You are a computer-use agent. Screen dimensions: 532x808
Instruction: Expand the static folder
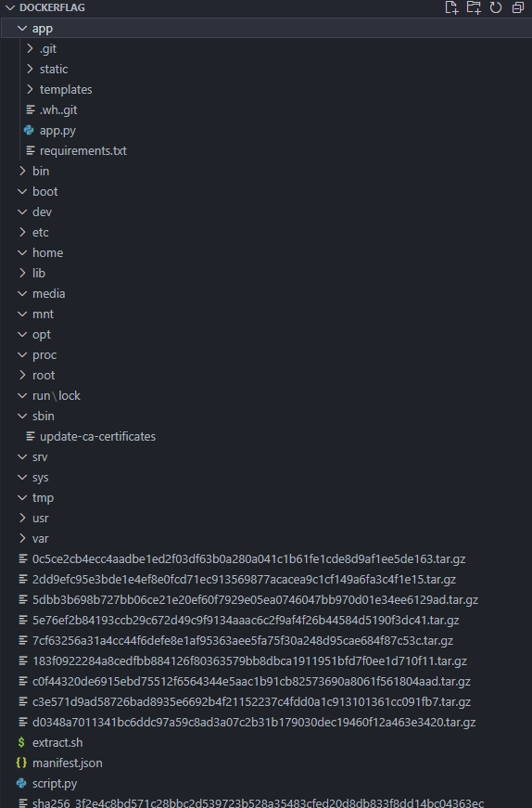click(x=54, y=69)
